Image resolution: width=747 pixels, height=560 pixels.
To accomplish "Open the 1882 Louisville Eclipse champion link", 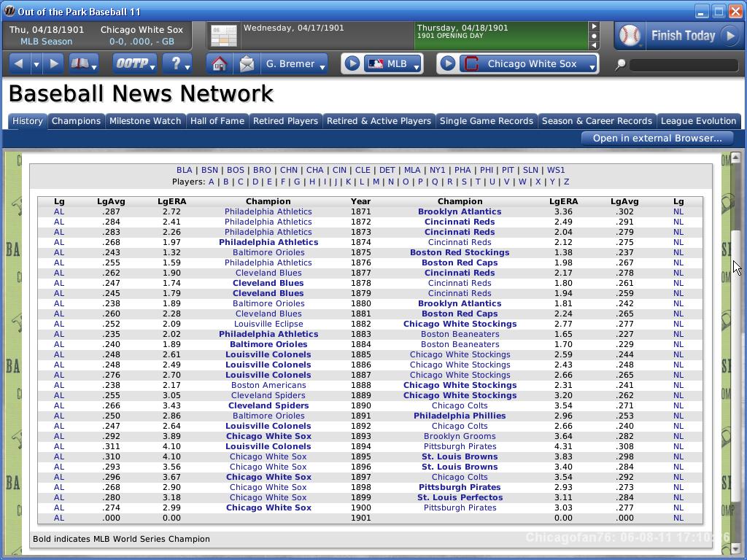I will (x=268, y=324).
